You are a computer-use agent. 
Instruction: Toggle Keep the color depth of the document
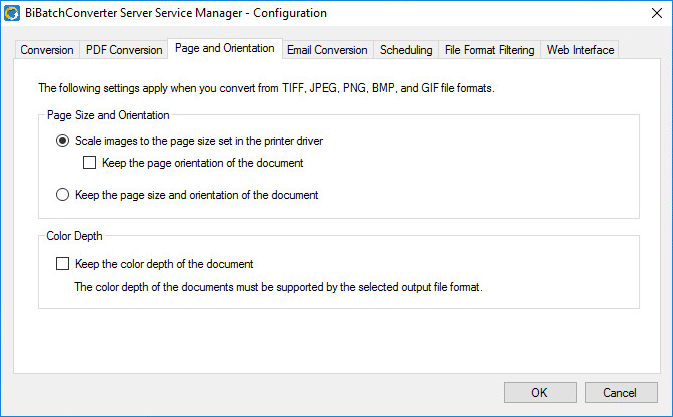(63, 264)
